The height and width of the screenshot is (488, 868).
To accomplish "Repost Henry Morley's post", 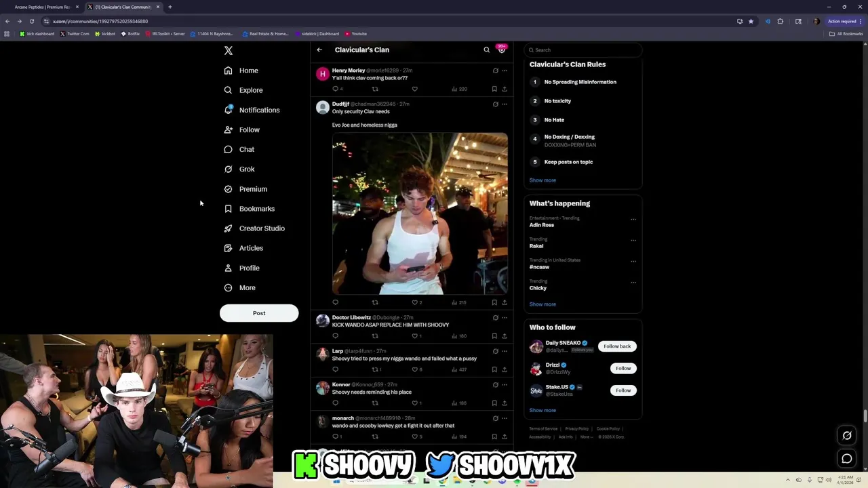I will 375,89.
